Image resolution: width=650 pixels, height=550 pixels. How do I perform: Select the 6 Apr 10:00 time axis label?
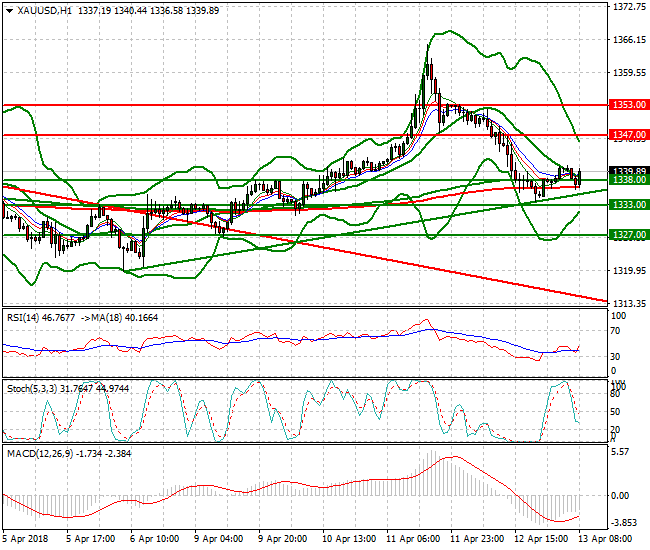tap(154, 539)
